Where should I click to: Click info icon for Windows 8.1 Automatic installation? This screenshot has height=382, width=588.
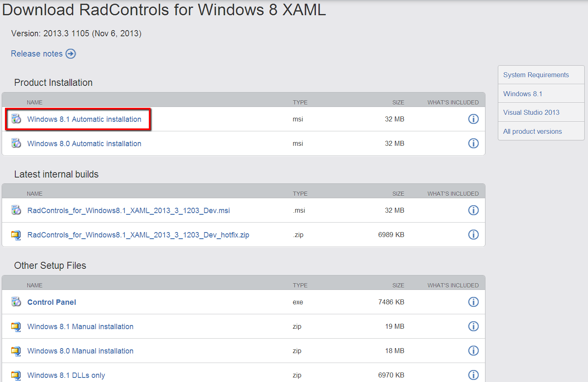click(x=473, y=119)
